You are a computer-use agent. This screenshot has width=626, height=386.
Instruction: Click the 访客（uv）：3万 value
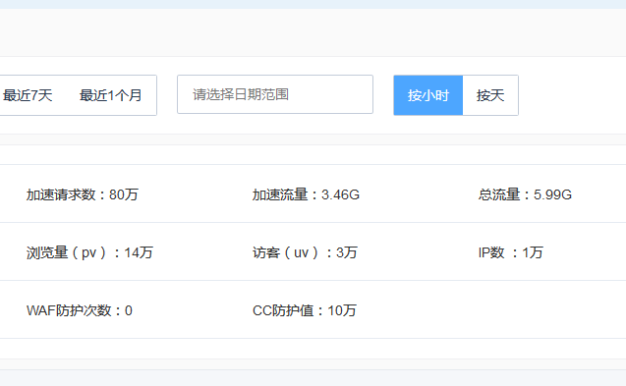pyautogui.click(x=305, y=253)
